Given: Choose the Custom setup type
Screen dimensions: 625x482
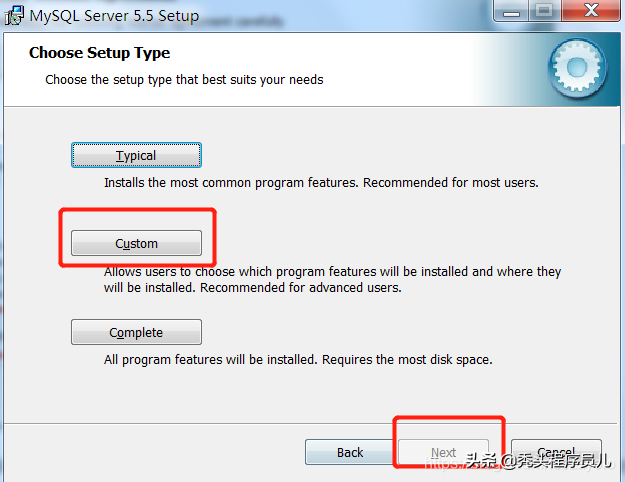Looking at the screenshot, I should click(136, 243).
